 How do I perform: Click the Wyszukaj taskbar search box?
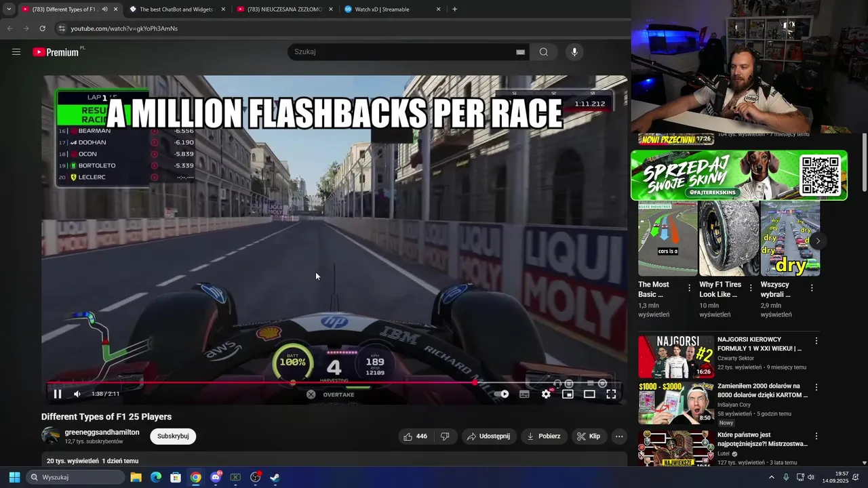coord(76,477)
